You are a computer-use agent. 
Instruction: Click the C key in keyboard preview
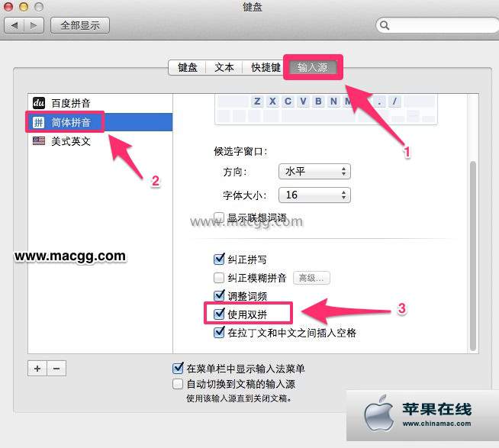click(x=288, y=102)
